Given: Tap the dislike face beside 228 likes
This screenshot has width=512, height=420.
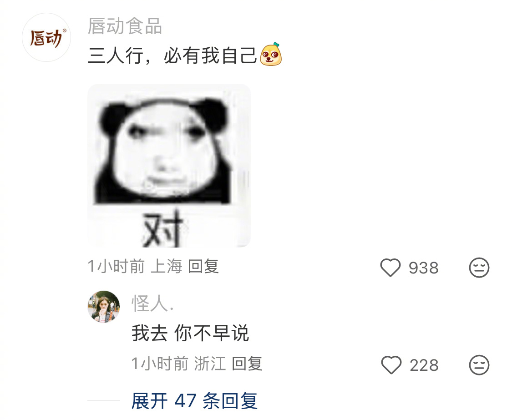Looking at the screenshot, I should point(479,365).
